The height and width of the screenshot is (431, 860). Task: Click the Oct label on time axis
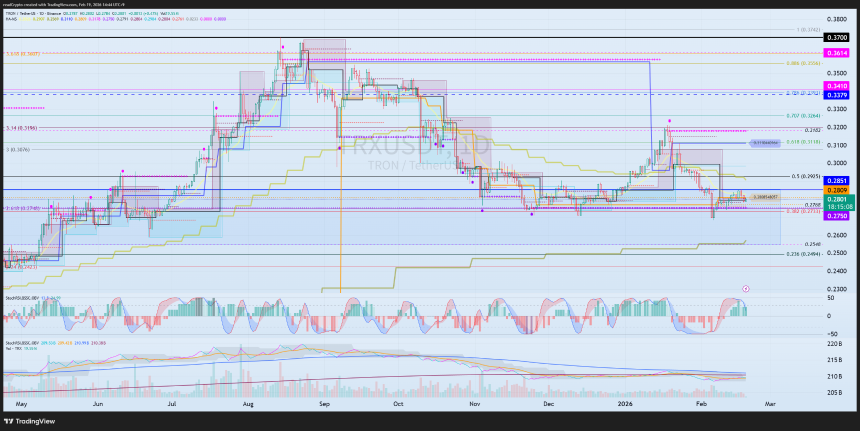[x=399, y=404]
